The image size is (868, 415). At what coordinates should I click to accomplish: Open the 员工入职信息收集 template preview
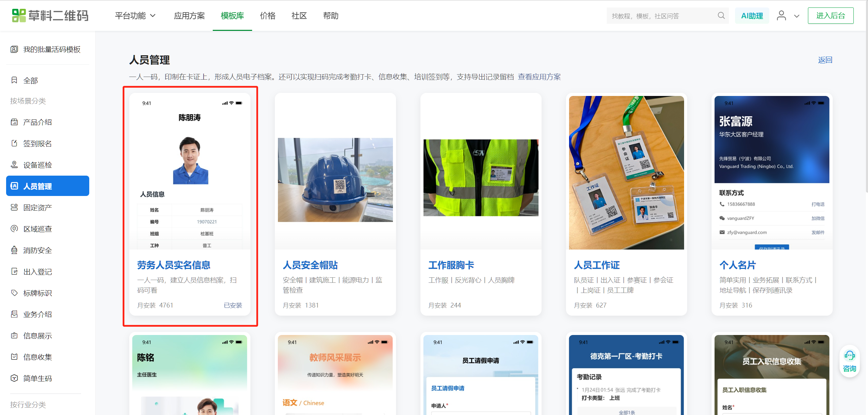(772, 375)
